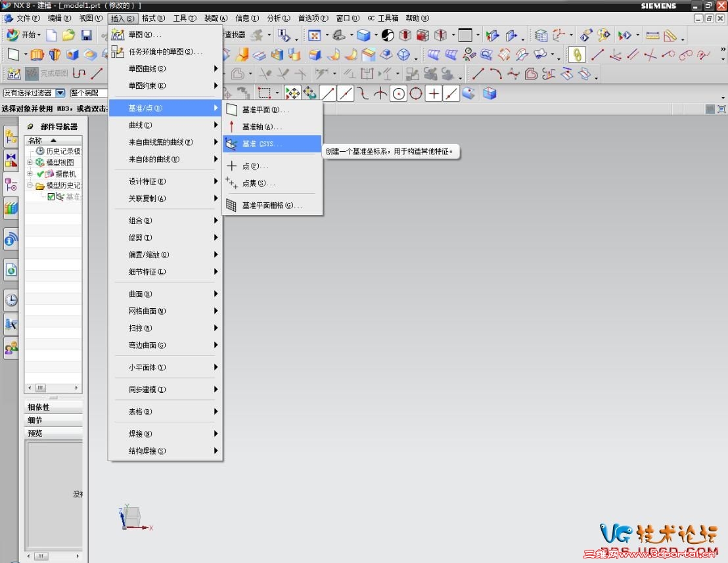Expand 草图约束 Sketch Constraint submenu

coord(166,86)
